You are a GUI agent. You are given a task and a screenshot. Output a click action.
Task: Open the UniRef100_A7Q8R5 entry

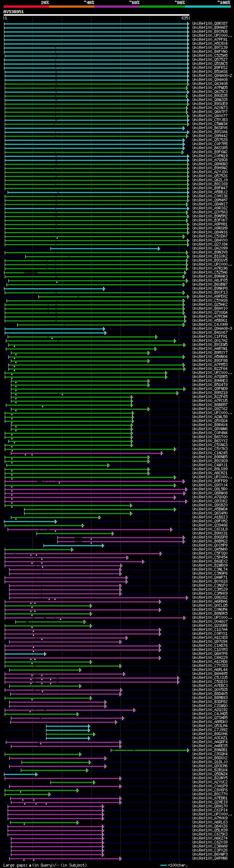(x=210, y=377)
